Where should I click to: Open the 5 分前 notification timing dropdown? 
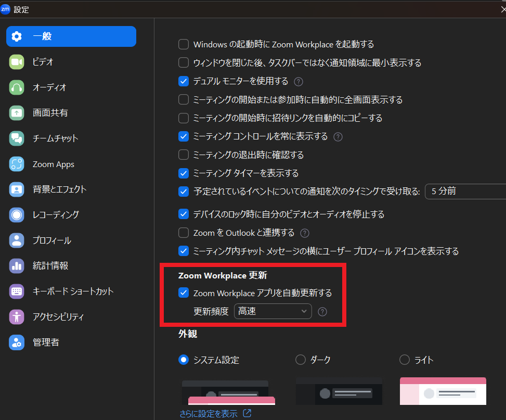[x=465, y=192]
